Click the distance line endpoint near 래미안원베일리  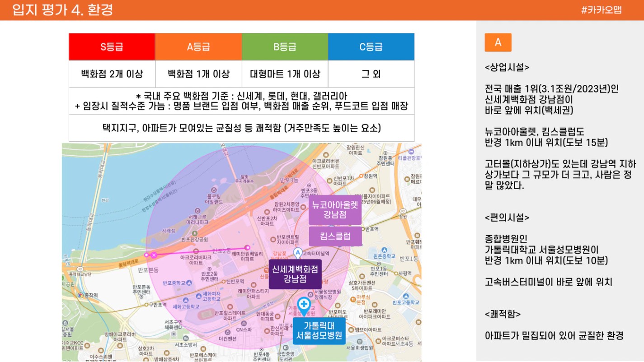[x=247, y=247]
